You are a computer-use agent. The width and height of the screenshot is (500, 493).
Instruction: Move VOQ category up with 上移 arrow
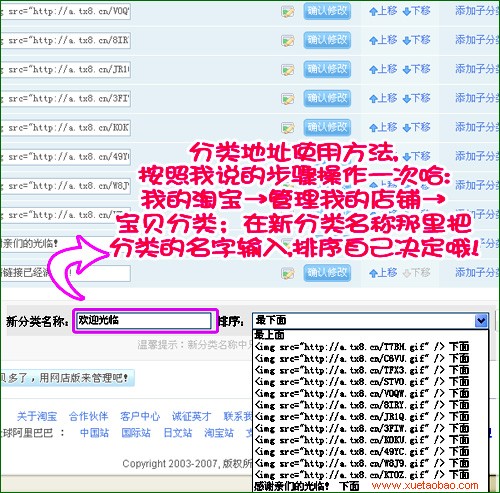(383, 11)
